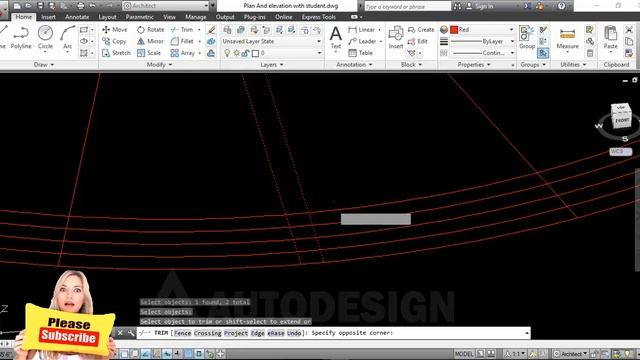
Task: Expand the Properties panel
Action: (474, 64)
